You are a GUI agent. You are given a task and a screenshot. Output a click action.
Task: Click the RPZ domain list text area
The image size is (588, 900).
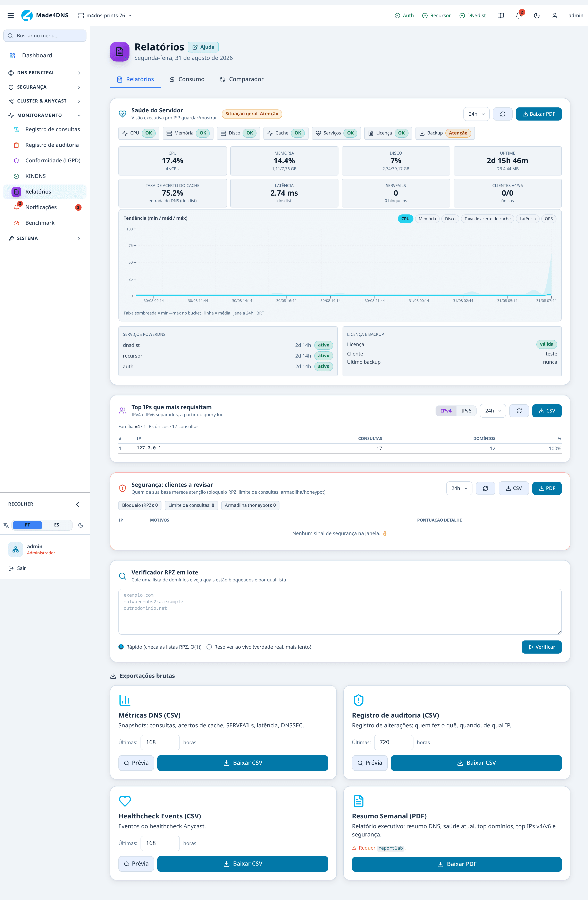pos(340,612)
